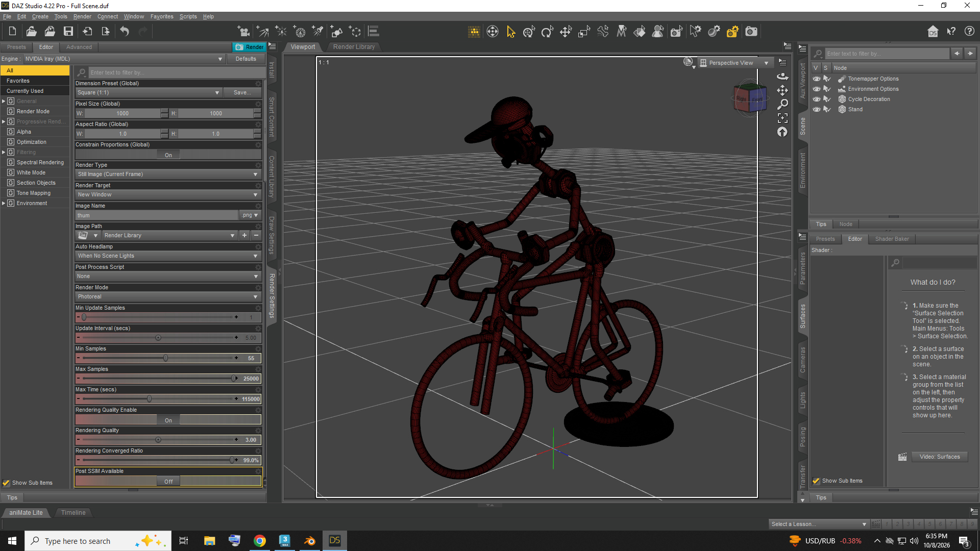Open Render Settings camera gear icon
The image size is (980, 551).
click(x=732, y=32)
